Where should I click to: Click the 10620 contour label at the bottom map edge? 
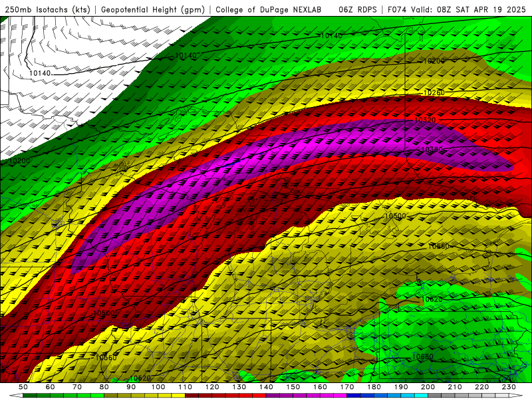pos(140,378)
